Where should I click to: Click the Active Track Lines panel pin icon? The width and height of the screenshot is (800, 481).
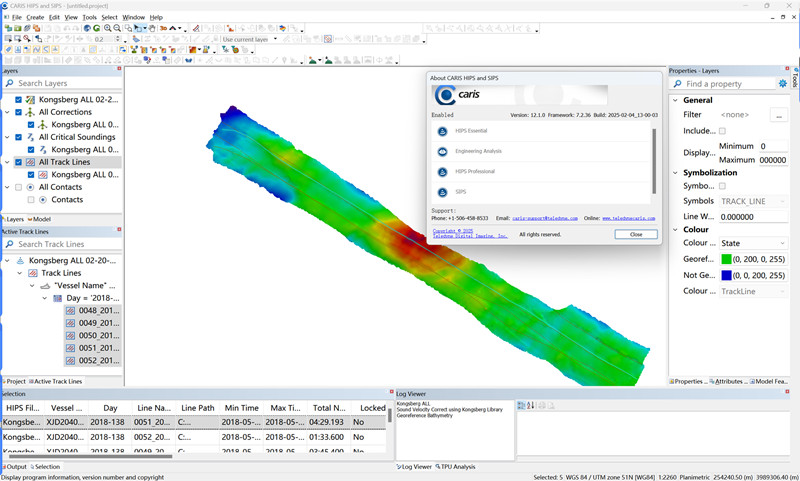pos(119,230)
